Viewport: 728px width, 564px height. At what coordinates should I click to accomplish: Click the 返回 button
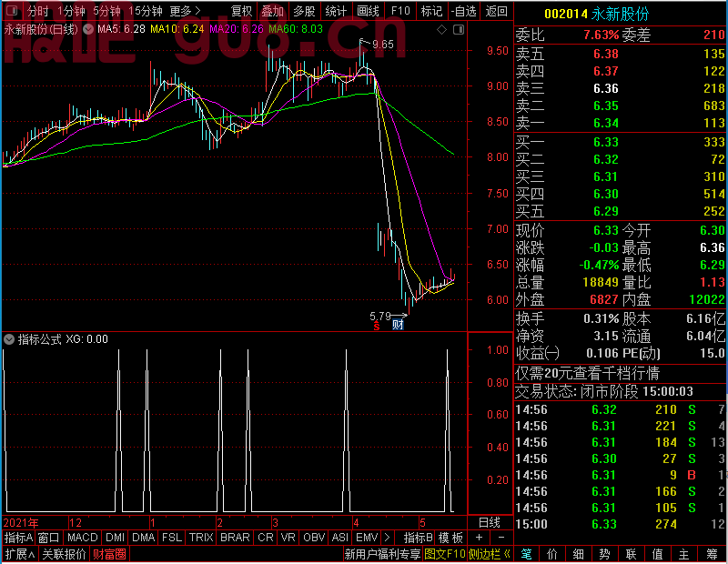(x=496, y=11)
